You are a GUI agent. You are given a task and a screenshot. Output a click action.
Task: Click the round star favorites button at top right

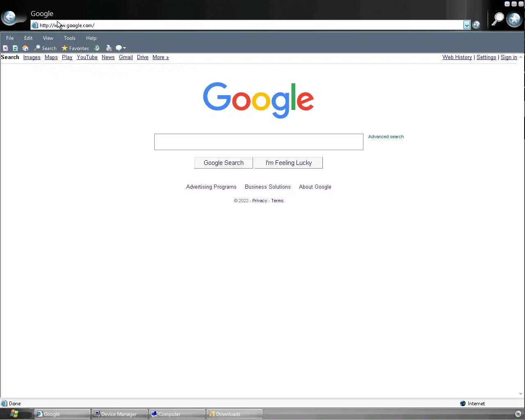[514, 19]
